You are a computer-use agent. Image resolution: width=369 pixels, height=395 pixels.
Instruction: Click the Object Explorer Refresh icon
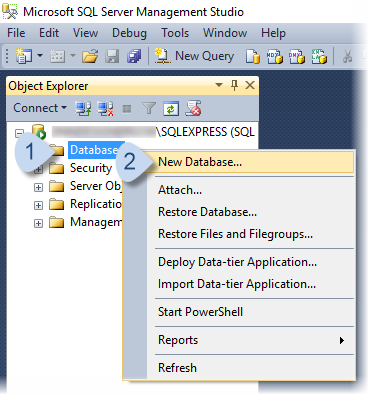pos(171,109)
